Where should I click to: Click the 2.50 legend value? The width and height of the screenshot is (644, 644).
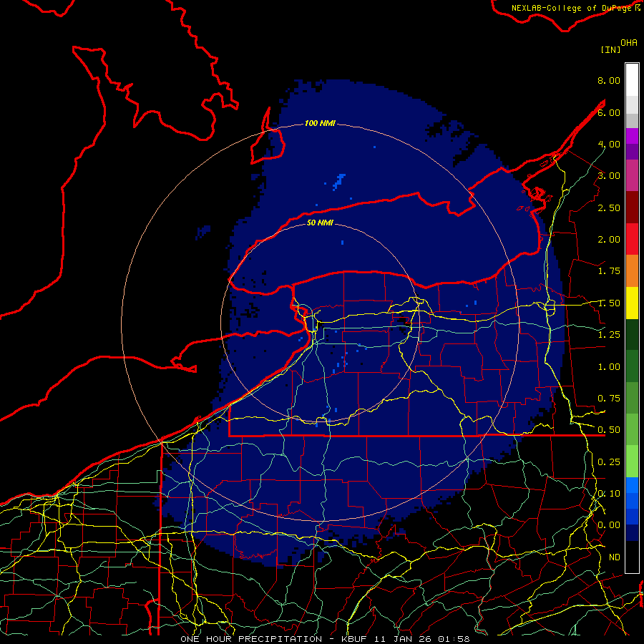pos(609,208)
